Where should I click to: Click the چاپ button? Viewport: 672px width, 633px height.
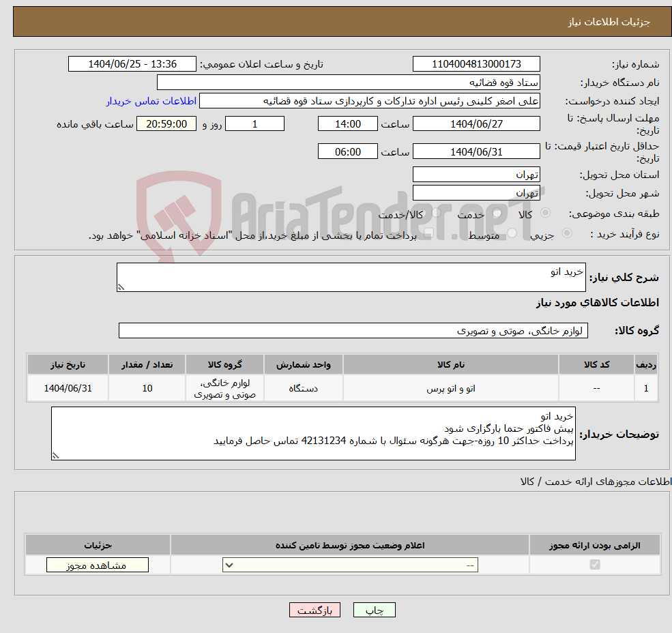pyautogui.click(x=374, y=610)
